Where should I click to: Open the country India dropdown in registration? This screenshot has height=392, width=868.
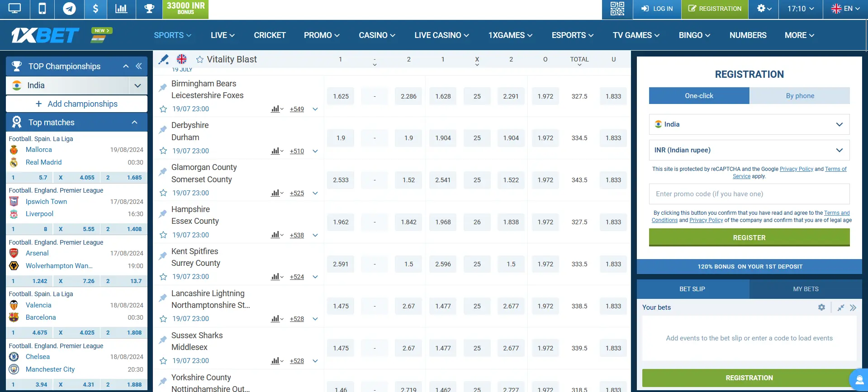point(749,124)
